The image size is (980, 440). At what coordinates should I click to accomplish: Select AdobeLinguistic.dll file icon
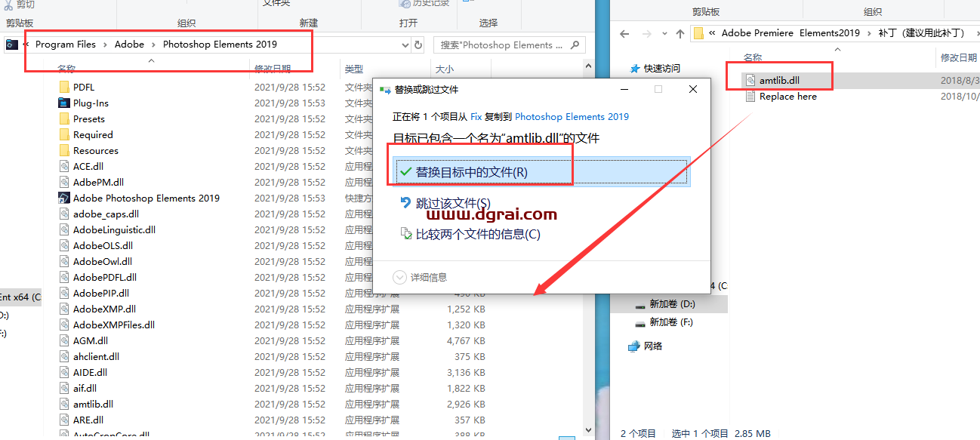click(x=64, y=230)
